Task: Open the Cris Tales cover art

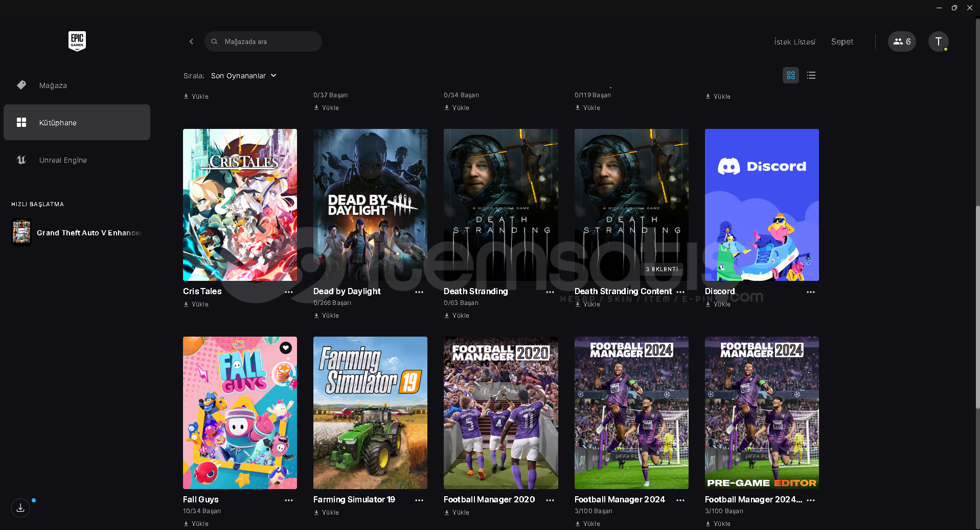Action: [240, 205]
